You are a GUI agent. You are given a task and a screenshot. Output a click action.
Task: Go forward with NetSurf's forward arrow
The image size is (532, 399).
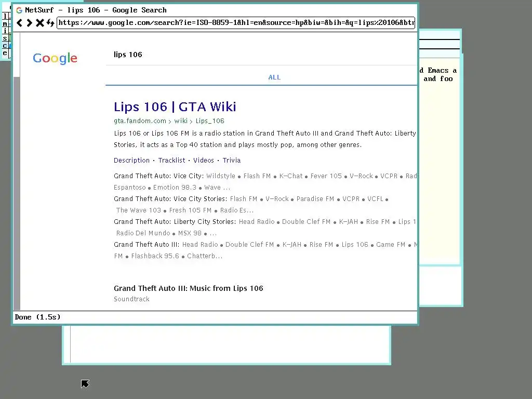coord(30,23)
